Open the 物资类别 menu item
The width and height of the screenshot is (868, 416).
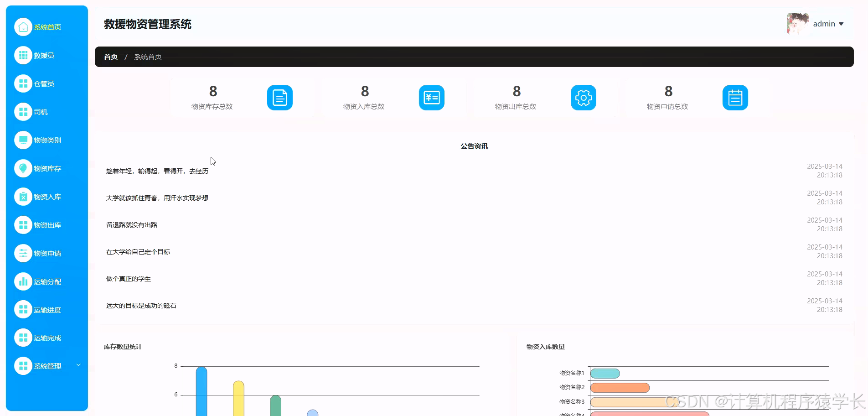(x=47, y=140)
